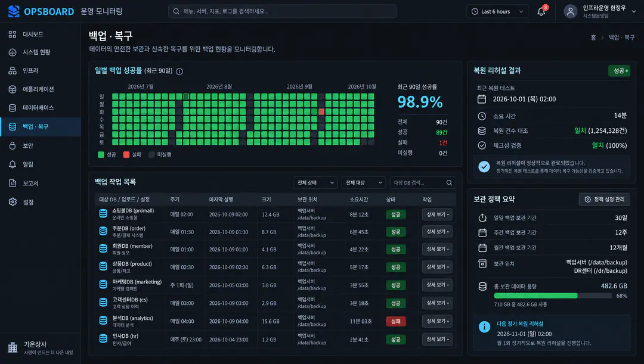Open the Last 6 hours time range dropdown
This screenshot has width=644, height=364.
497,11
